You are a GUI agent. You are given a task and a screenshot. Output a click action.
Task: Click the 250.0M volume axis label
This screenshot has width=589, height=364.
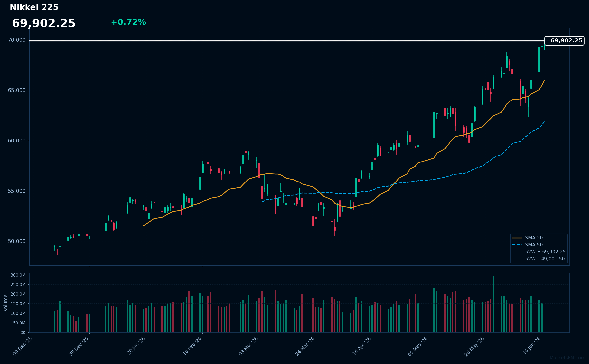(18, 285)
